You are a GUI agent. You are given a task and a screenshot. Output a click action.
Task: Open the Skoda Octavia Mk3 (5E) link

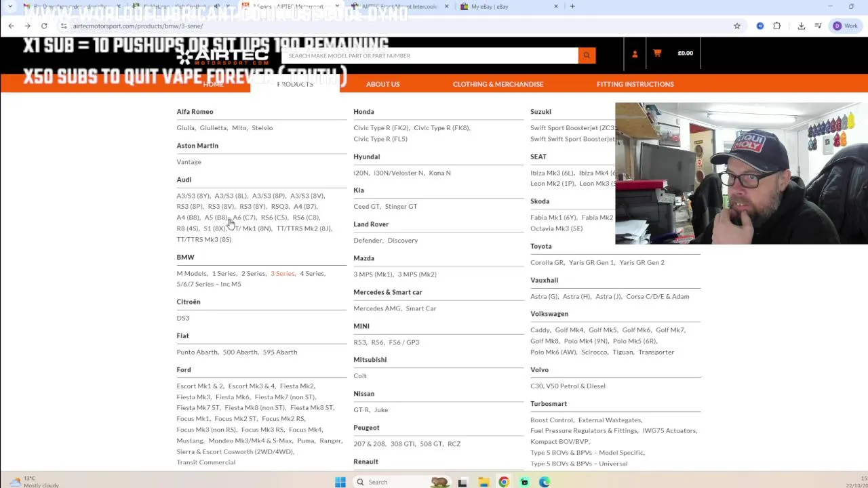coord(556,228)
